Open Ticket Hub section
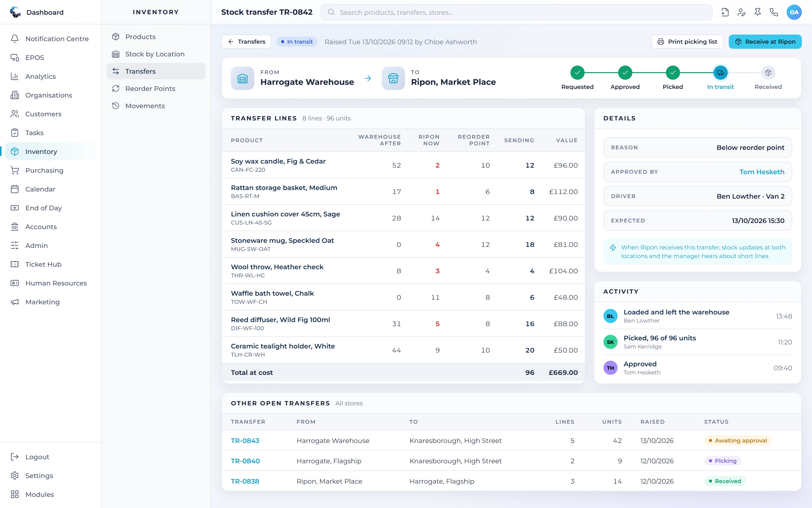The height and width of the screenshot is (508, 812). 50,264
